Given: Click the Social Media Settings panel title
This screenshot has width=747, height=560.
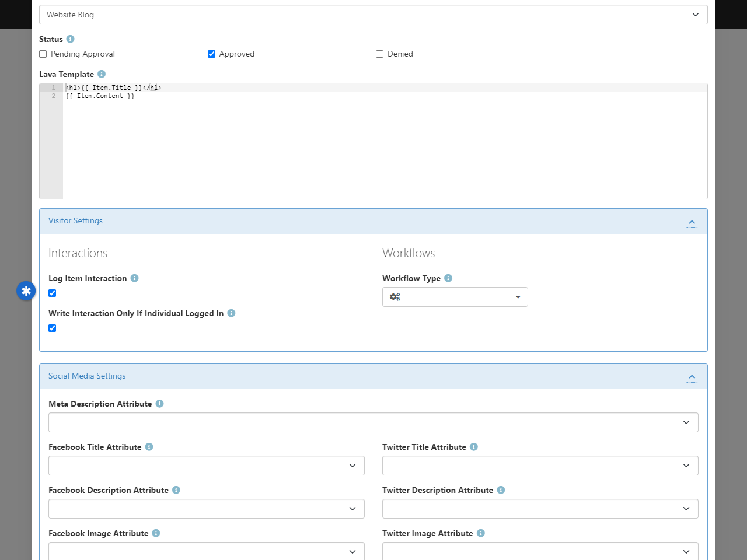Looking at the screenshot, I should (x=87, y=376).
